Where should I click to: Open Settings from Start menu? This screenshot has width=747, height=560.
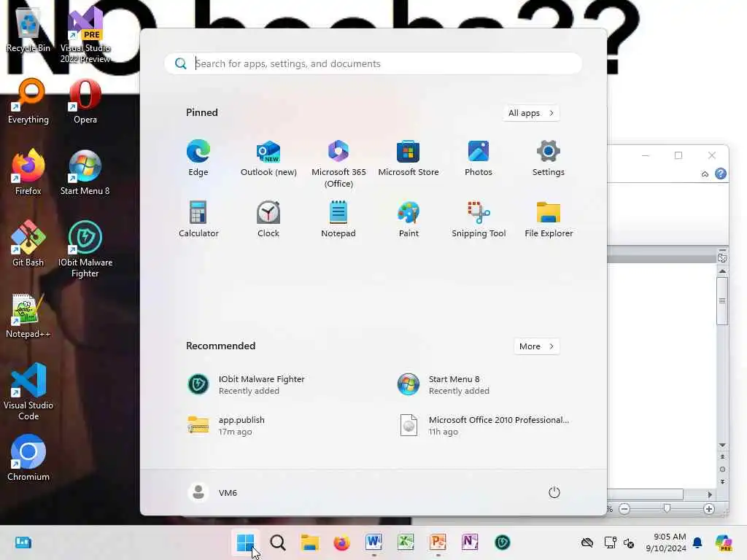[x=549, y=158]
